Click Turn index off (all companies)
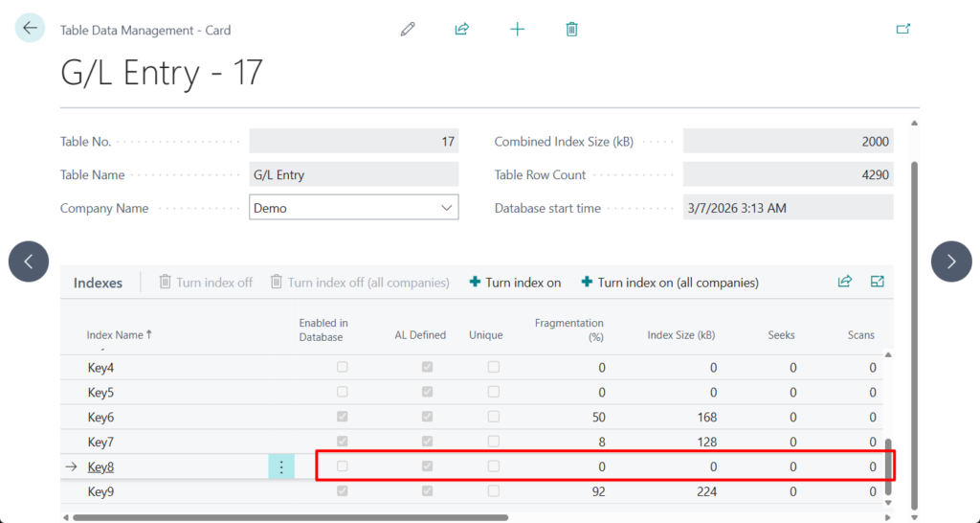 (360, 283)
